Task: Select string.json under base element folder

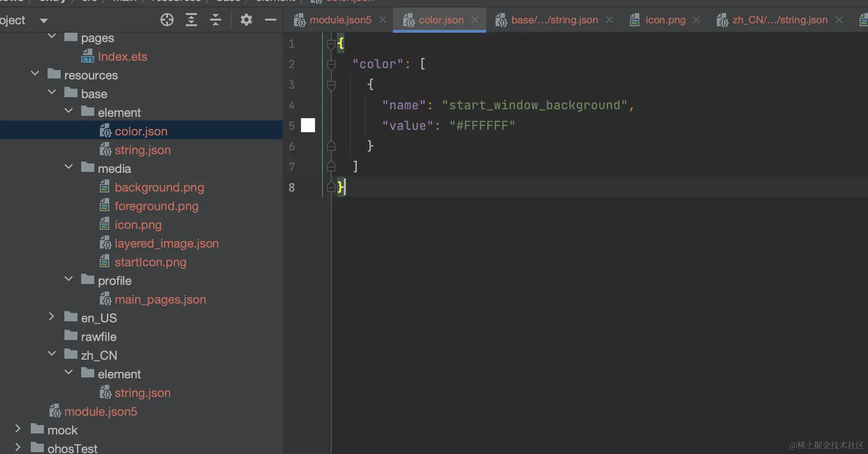Action: coord(143,150)
